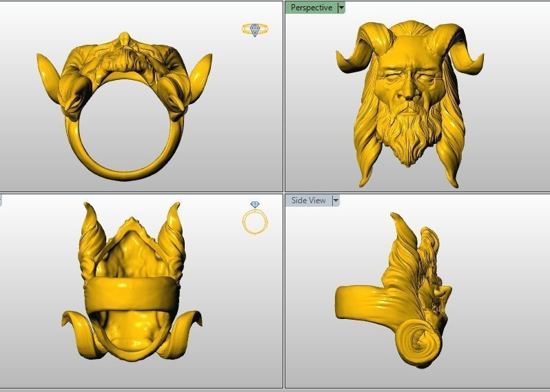This screenshot has width=550, height=392.
Task: Open the Perspective viewport title menu
Action: point(311,8)
